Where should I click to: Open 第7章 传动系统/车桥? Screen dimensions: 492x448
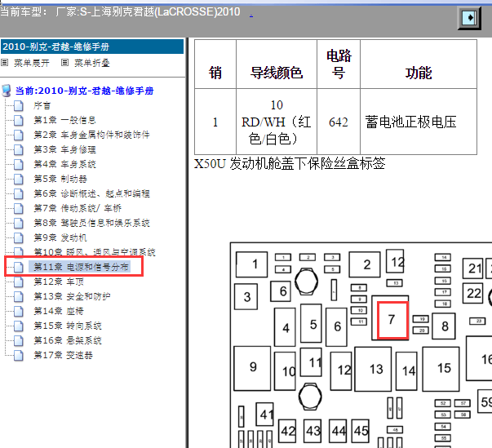click(78, 208)
